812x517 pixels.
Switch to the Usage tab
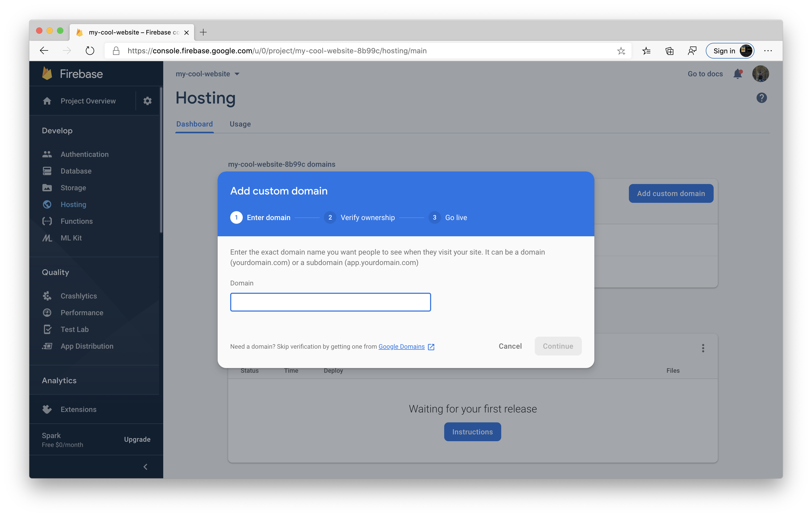240,124
